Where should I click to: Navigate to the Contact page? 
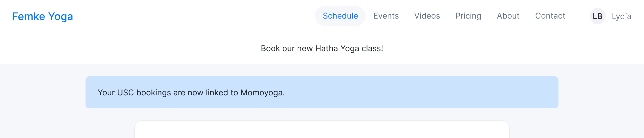pyautogui.click(x=550, y=16)
